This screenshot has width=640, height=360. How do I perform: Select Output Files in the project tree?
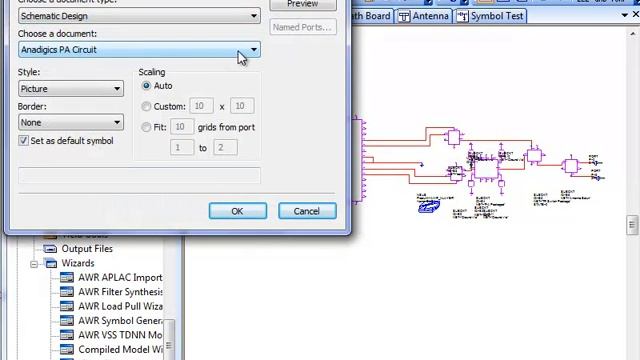87,249
